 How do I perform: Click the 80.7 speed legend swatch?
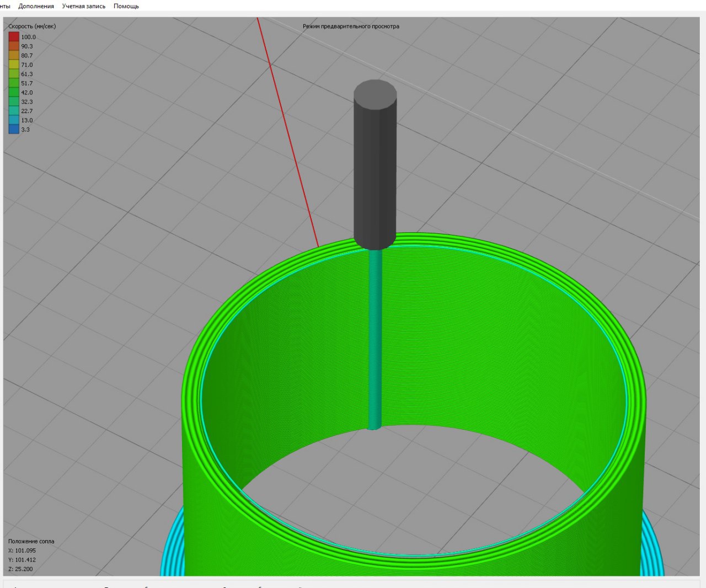tap(14, 56)
